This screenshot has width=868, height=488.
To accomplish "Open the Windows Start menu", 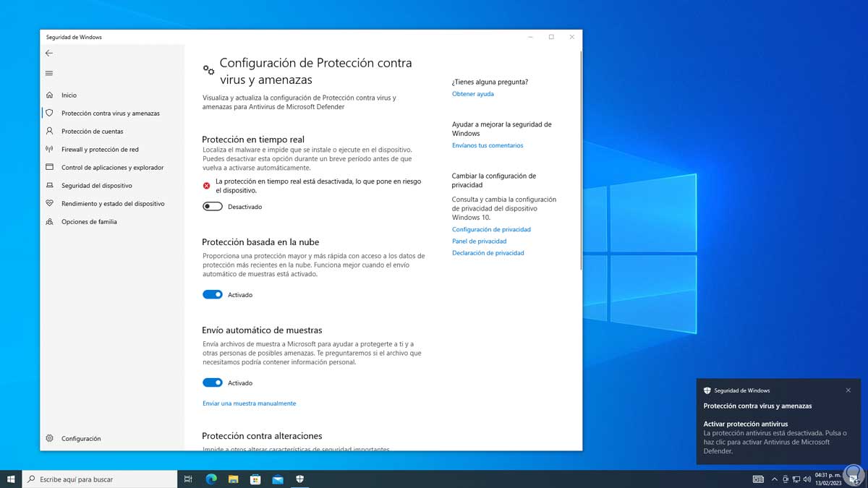I will click(11, 479).
